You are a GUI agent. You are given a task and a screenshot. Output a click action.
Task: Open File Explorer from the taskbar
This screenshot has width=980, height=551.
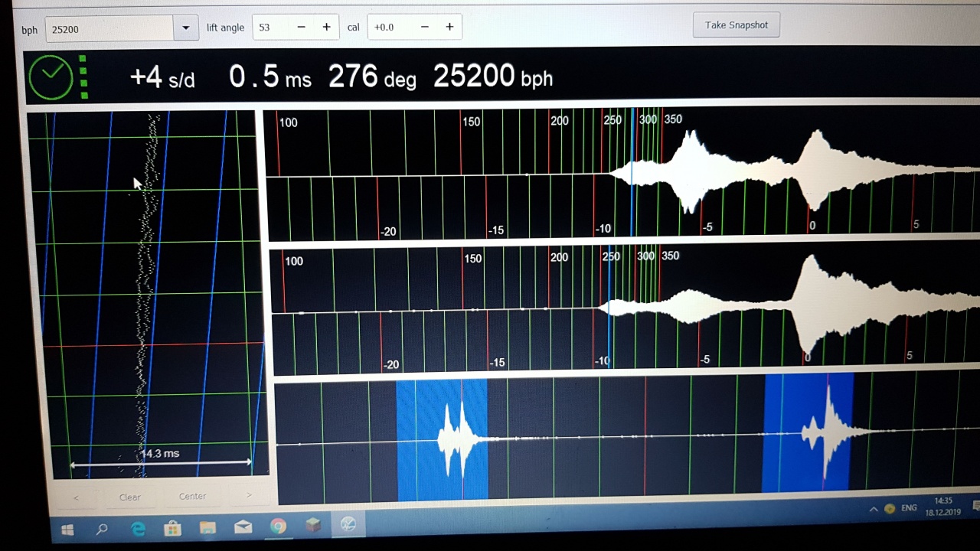[x=207, y=527]
